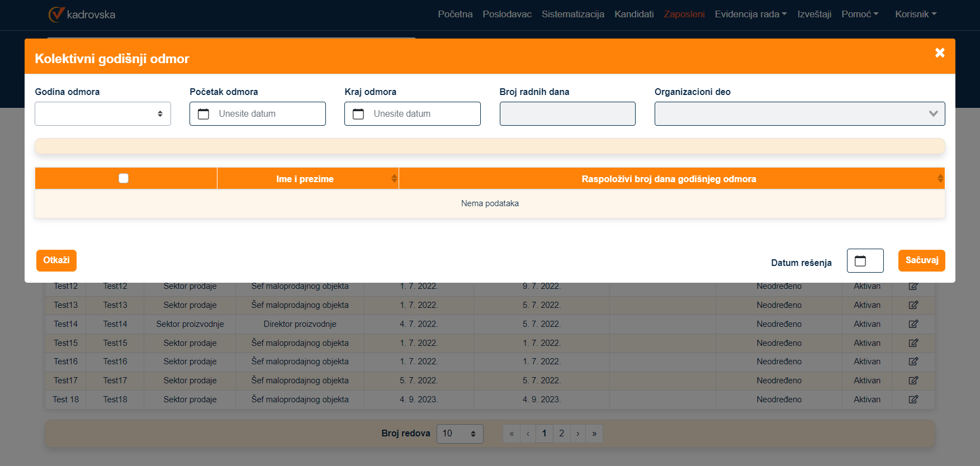The height and width of the screenshot is (466, 980).
Task: Toggle the select-all checkbox in table header
Action: point(124,178)
